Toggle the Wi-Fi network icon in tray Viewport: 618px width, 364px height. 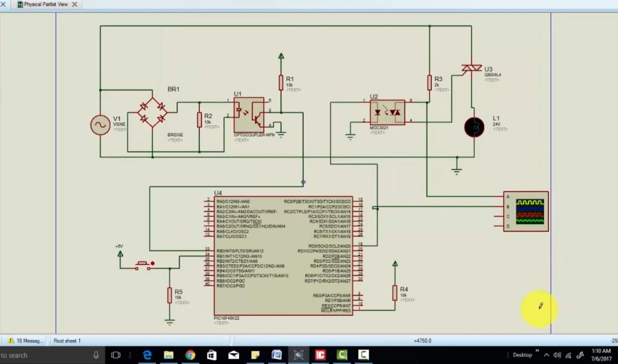[x=568, y=355]
